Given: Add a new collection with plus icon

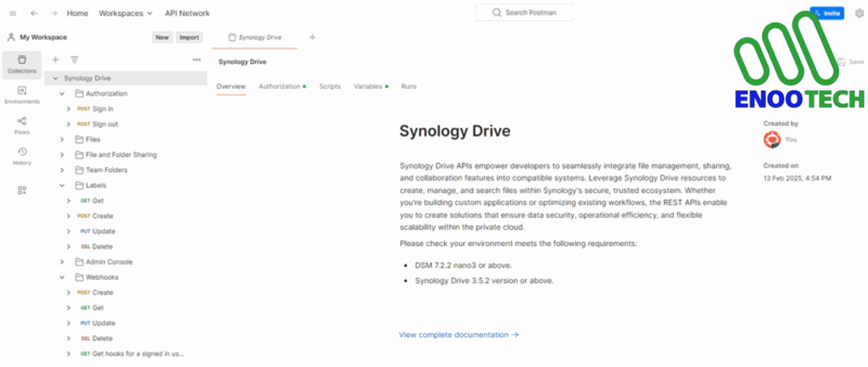Looking at the screenshot, I should click(x=55, y=60).
